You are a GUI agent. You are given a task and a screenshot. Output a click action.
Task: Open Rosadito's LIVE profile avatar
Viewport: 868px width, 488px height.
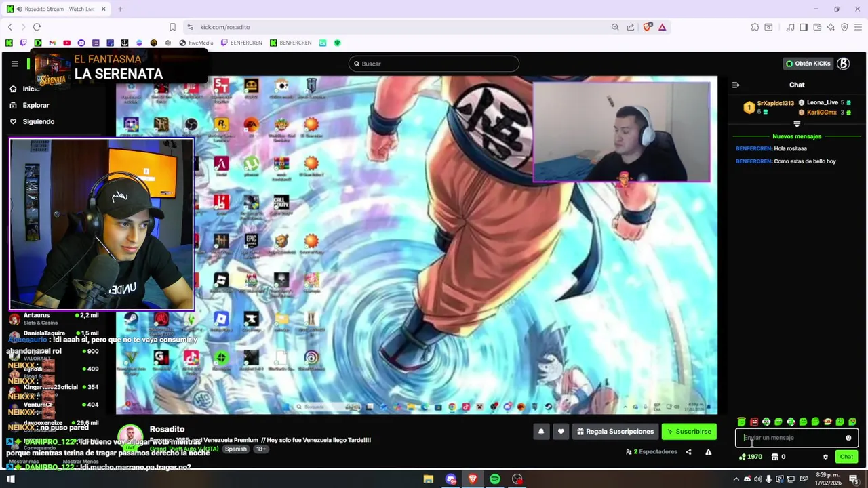(x=130, y=437)
